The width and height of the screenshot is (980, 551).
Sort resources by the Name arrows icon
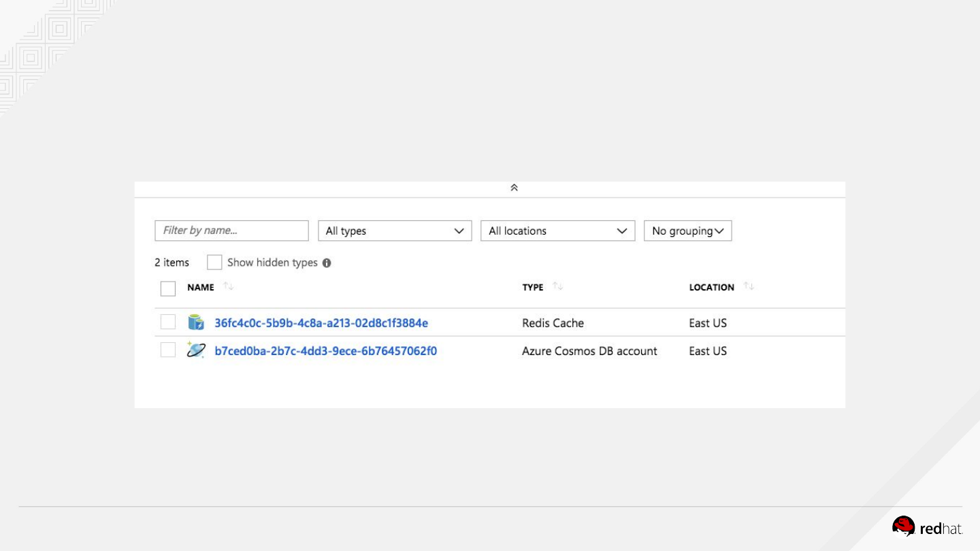click(x=229, y=287)
